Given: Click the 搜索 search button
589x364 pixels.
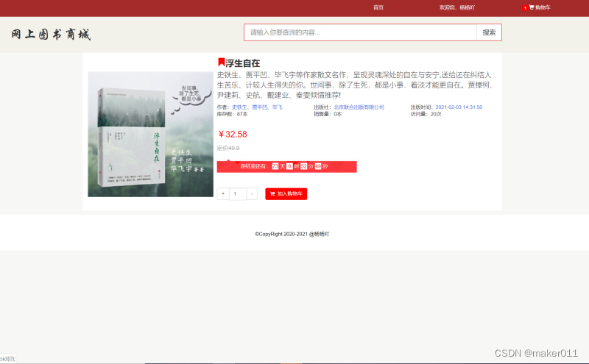Looking at the screenshot, I should coord(489,32).
